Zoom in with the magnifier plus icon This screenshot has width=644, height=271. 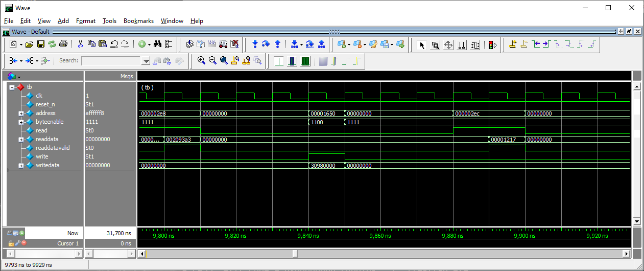pos(201,60)
